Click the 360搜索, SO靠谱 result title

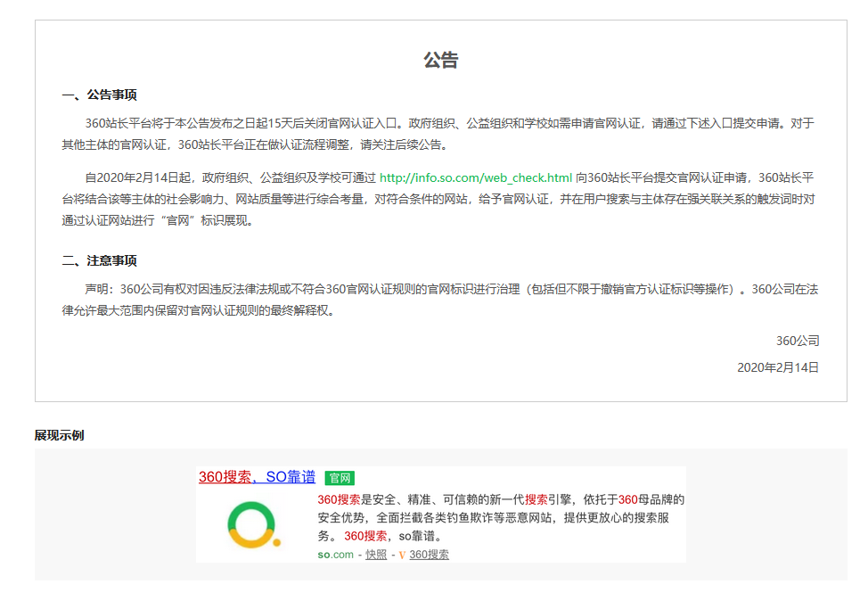tap(257, 477)
